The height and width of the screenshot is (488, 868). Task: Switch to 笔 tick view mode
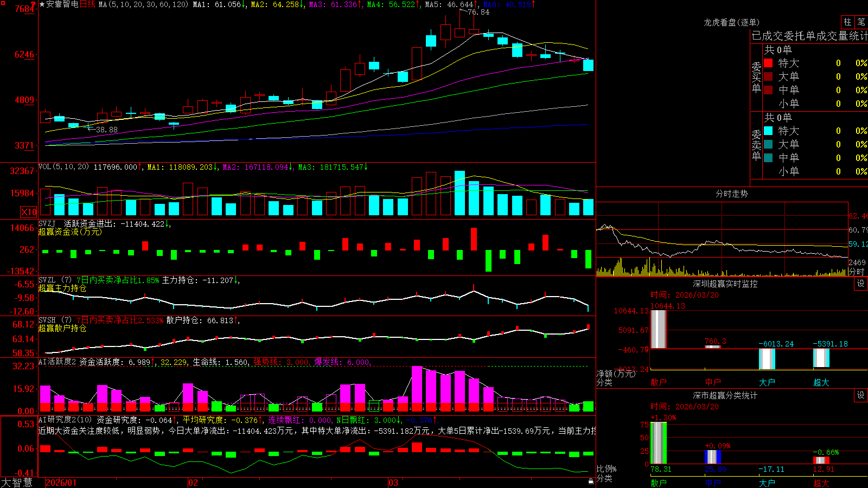tap(861, 22)
